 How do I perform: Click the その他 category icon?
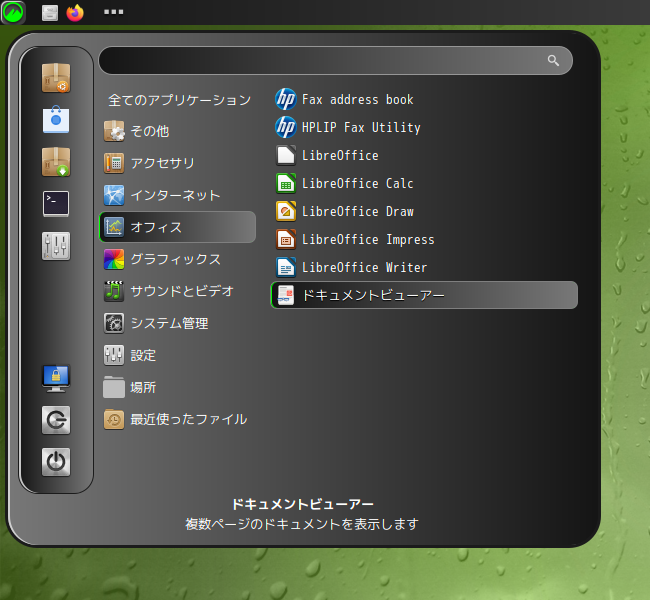click(x=114, y=131)
